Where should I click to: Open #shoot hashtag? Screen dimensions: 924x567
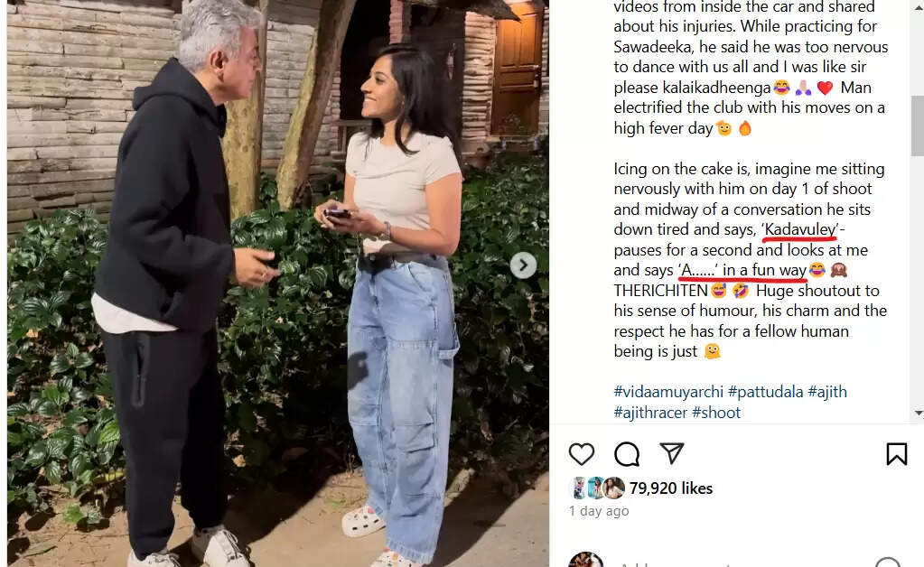click(716, 413)
